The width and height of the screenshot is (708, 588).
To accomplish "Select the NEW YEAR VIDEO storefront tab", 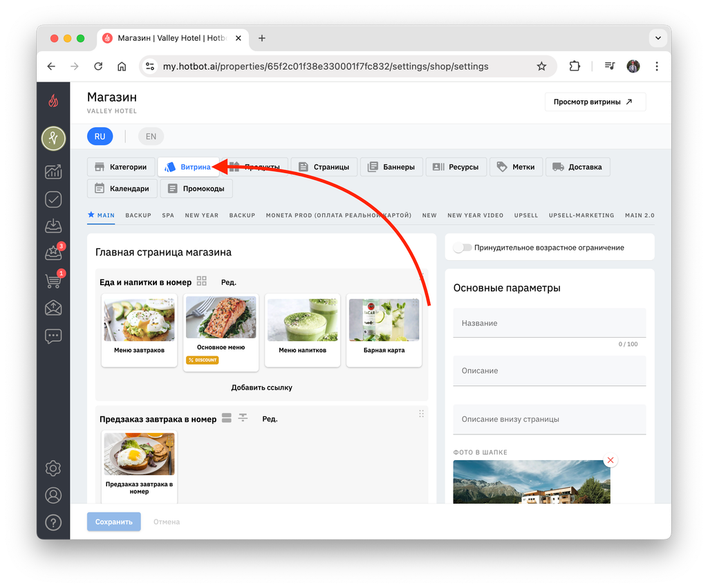I will pos(476,215).
